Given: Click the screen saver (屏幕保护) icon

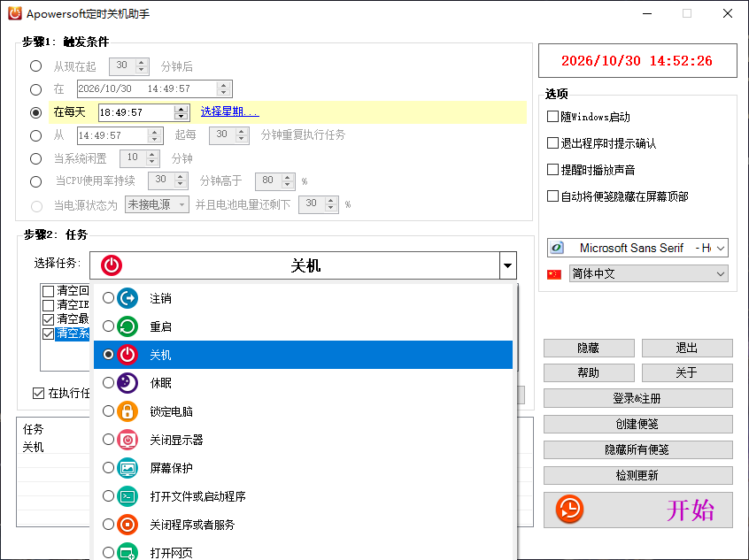Looking at the screenshot, I should tap(127, 468).
